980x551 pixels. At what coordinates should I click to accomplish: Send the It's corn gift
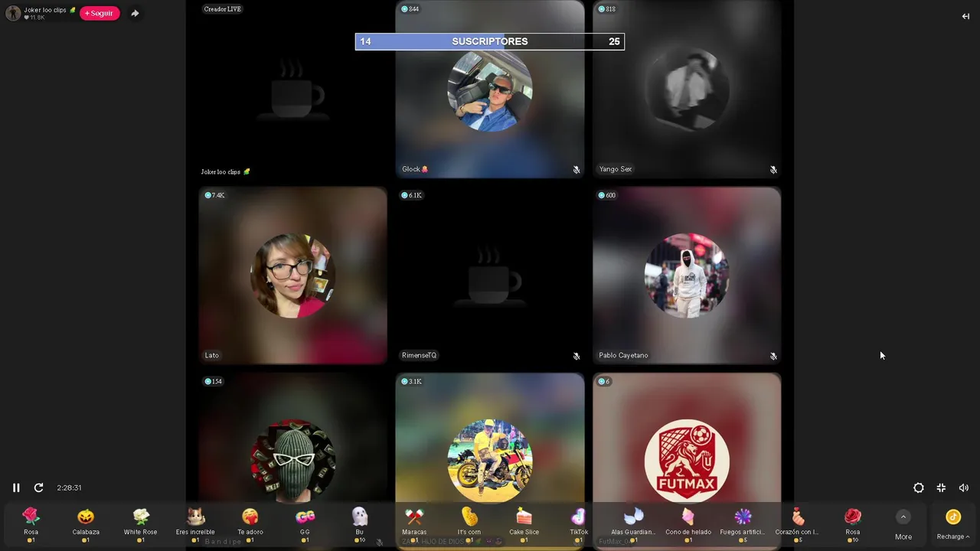pos(469,525)
